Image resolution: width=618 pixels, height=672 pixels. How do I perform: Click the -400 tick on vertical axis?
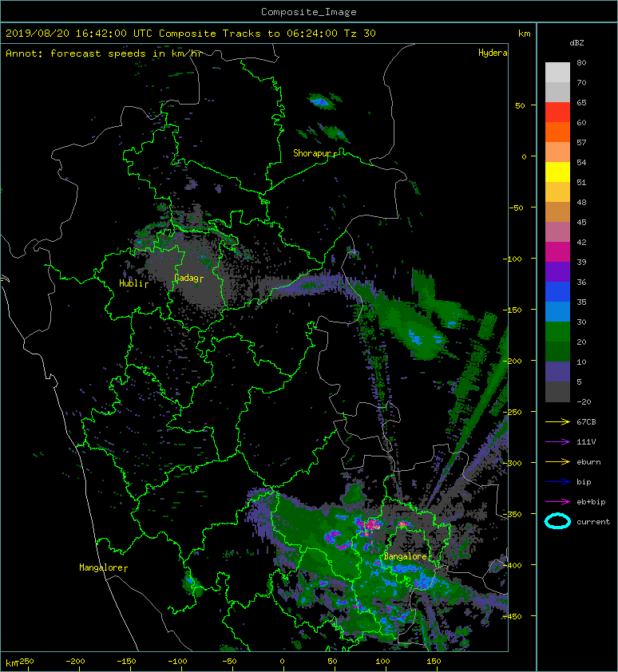(x=512, y=566)
